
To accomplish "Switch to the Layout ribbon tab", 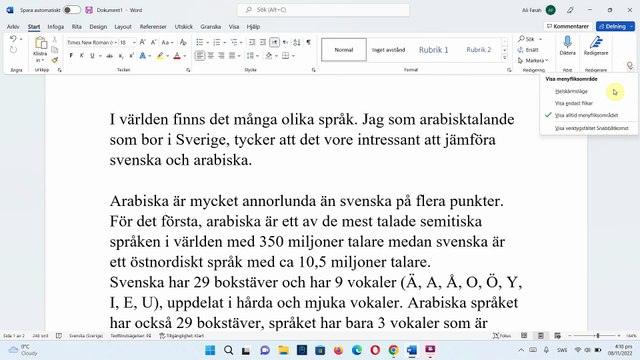I will (x=123, y=27).
